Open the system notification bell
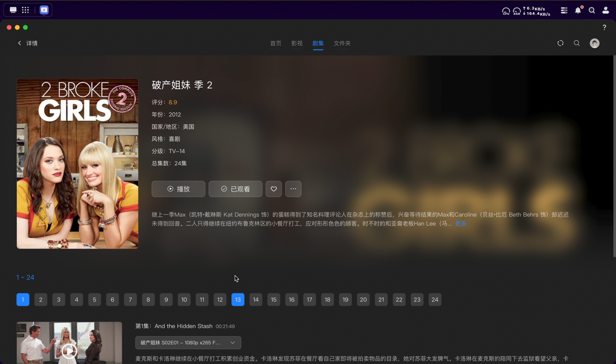 pos(578,10)
